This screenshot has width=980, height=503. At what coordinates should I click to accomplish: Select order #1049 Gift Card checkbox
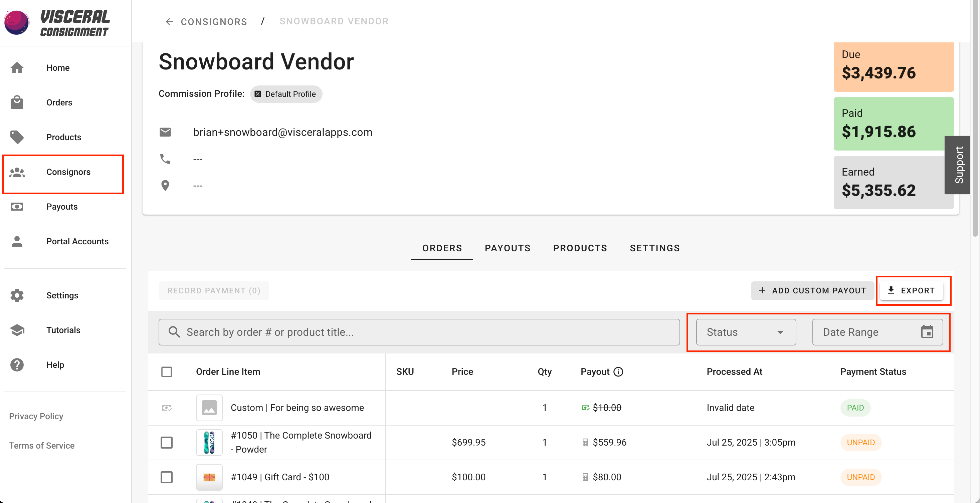167,477
